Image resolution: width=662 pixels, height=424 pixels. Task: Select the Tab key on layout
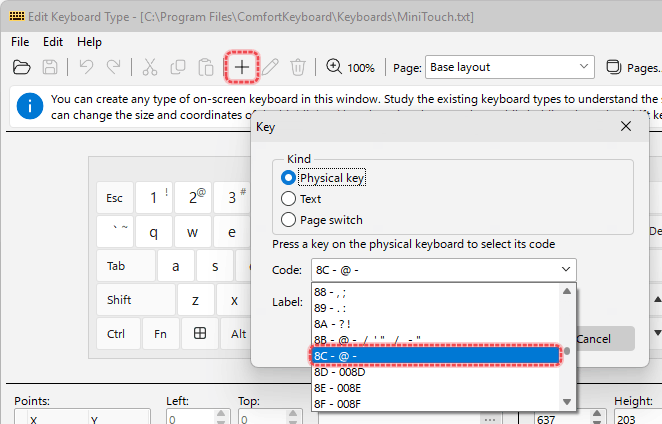coord(125,266)
